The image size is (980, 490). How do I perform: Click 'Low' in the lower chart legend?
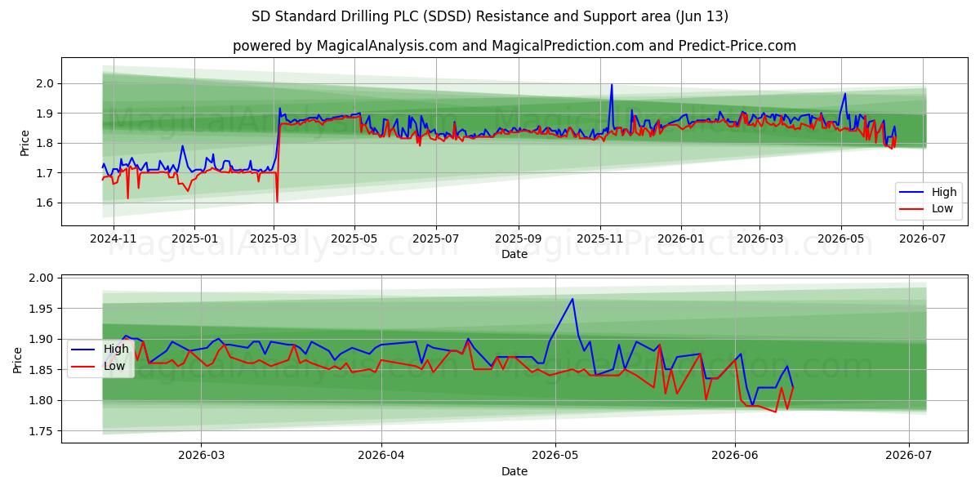tap(114, 366)
